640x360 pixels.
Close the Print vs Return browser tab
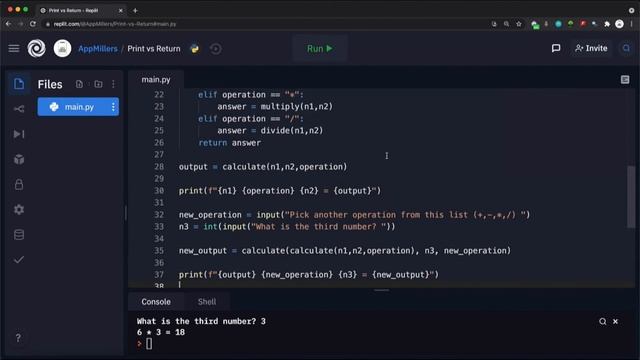[x=120, y=11]
